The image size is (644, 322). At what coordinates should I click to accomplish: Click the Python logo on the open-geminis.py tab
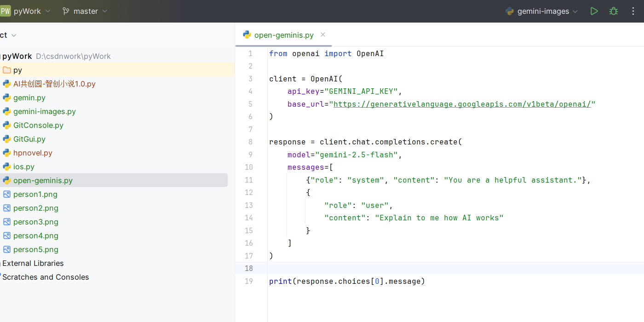[247, 34]
